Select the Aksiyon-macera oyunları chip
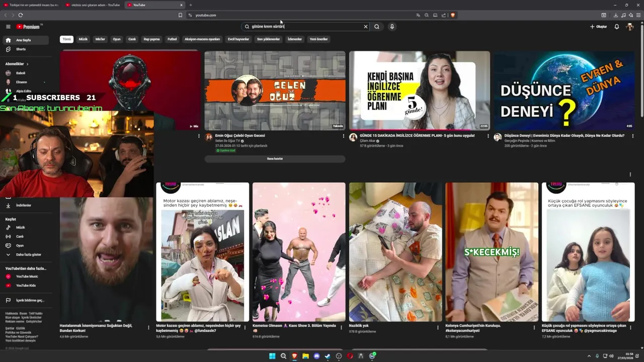 202,39
